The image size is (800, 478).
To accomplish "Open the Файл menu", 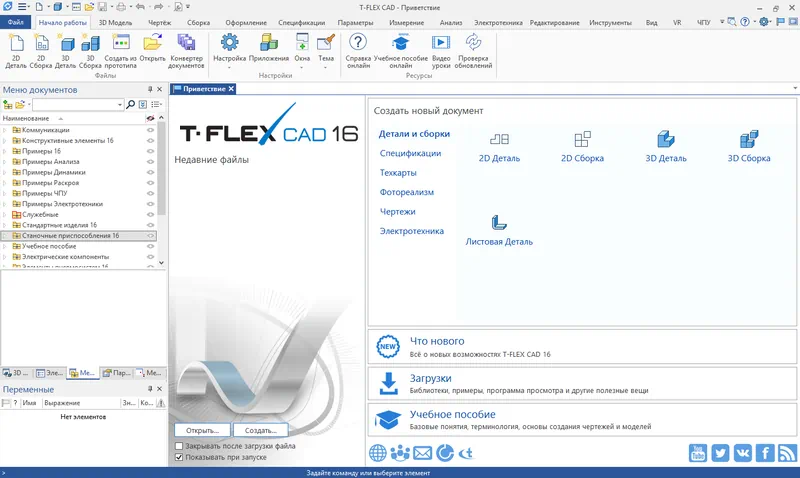I will [x=16, y=22].
